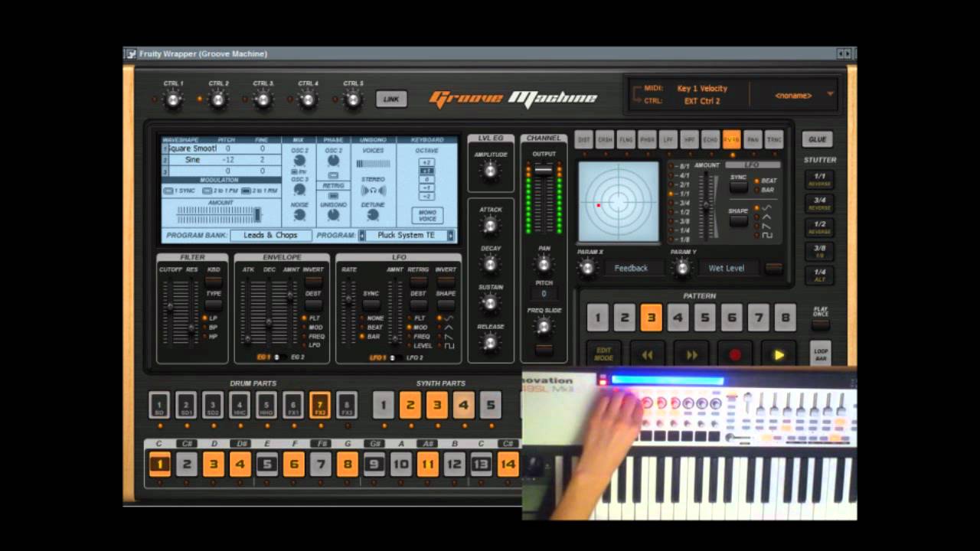980x551 pixels.
Task: Toggle step 8 in the sequencer
Action: (x=347, y=464)
